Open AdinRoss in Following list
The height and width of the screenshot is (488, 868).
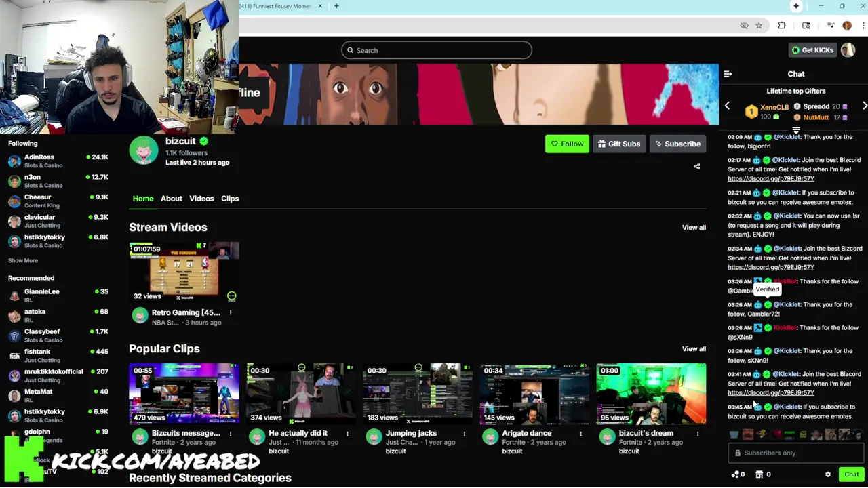click(x=58, y=161)
